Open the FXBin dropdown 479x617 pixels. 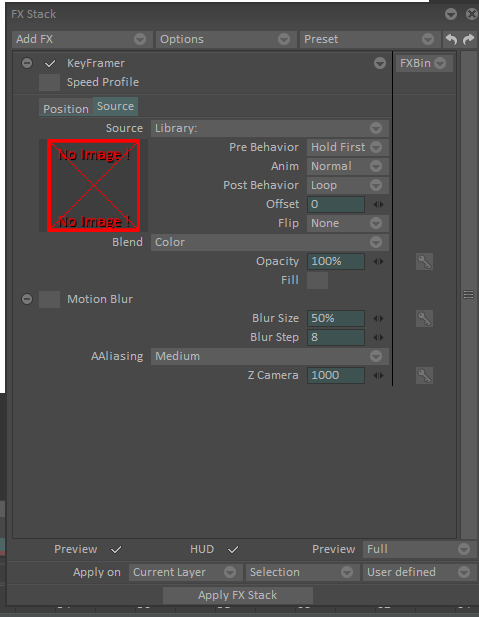point(424,63)
